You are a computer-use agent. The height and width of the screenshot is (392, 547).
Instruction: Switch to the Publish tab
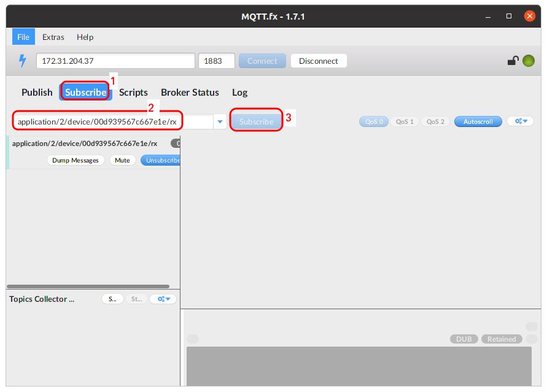point(37,93)
